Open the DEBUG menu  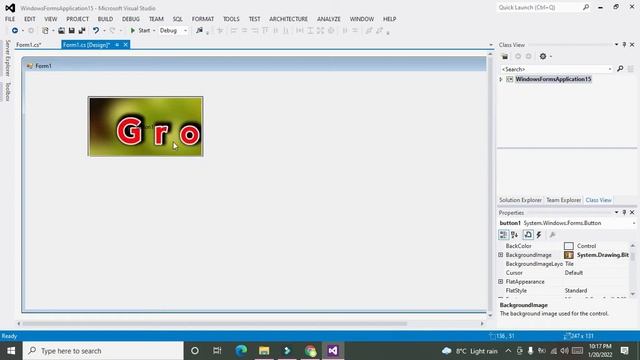click(x=131, y=19)
